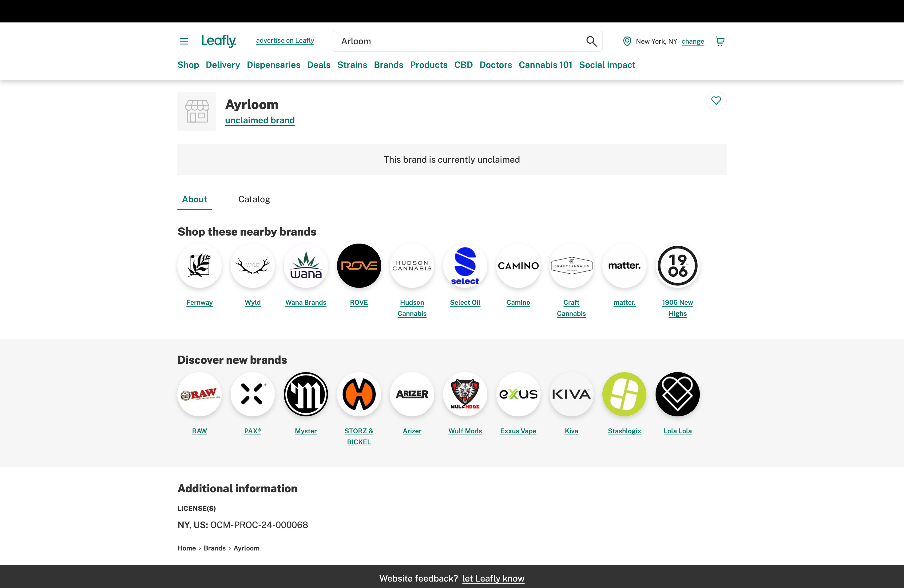This screenshot has height=588, width=904.
Task: Click the location pin icon
Action: (627, 41)
